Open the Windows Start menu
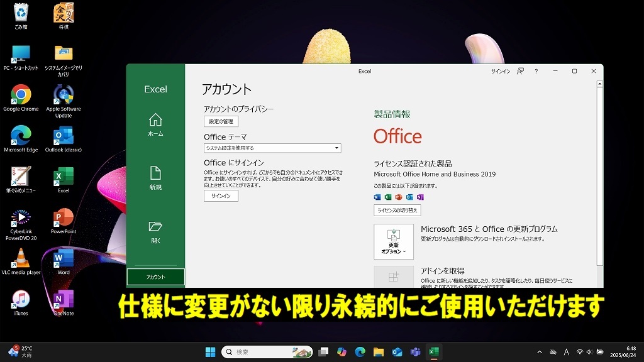 210,352
